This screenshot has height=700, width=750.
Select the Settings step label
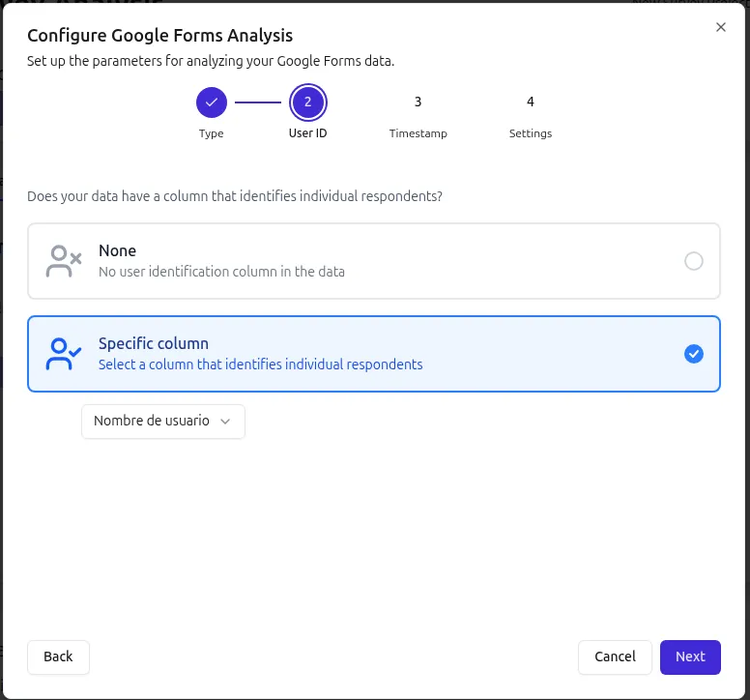click(531, 133)
